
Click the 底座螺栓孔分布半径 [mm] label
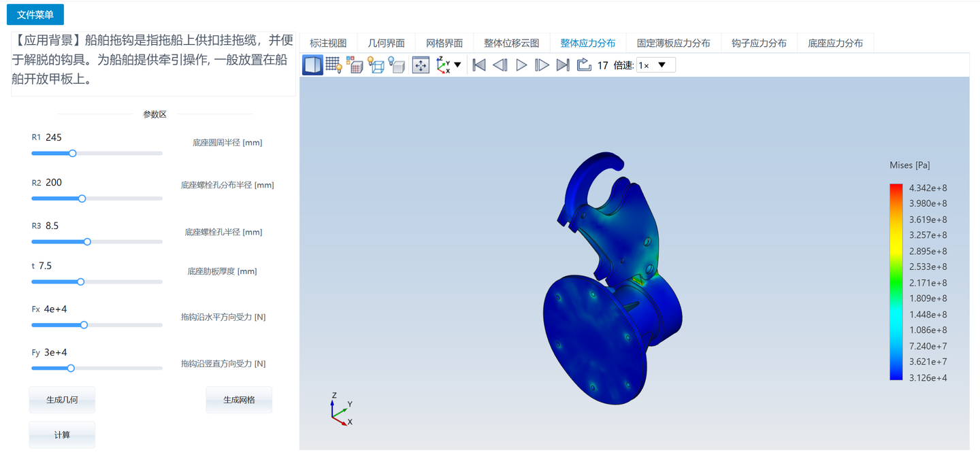pyautogui.click(x=227, y=185)
